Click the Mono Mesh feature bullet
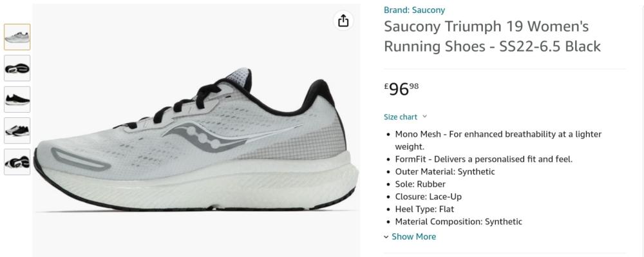 click(498, 140)
